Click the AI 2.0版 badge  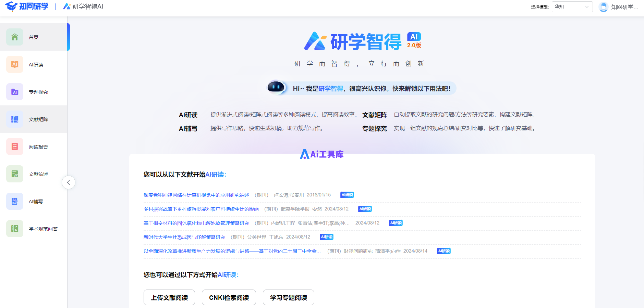coord(414,40)
